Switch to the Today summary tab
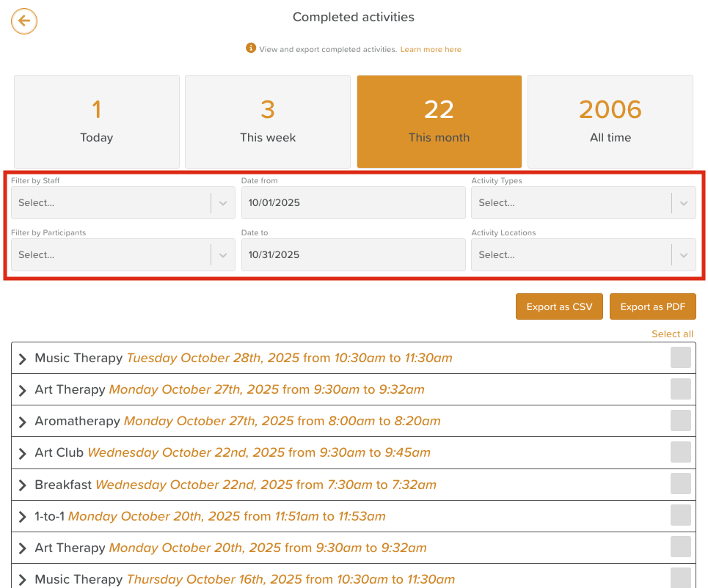 coord(97,122)
